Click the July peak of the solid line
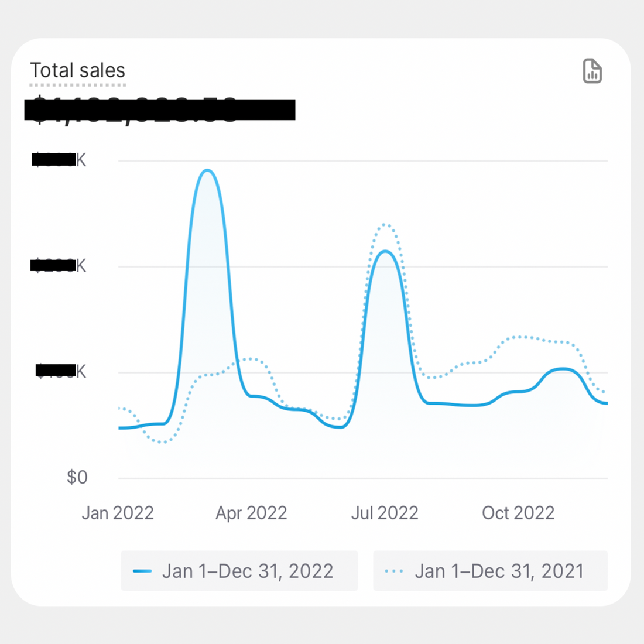Image resolution: width=644 pixels, height=644 pixels. [386, 251]
